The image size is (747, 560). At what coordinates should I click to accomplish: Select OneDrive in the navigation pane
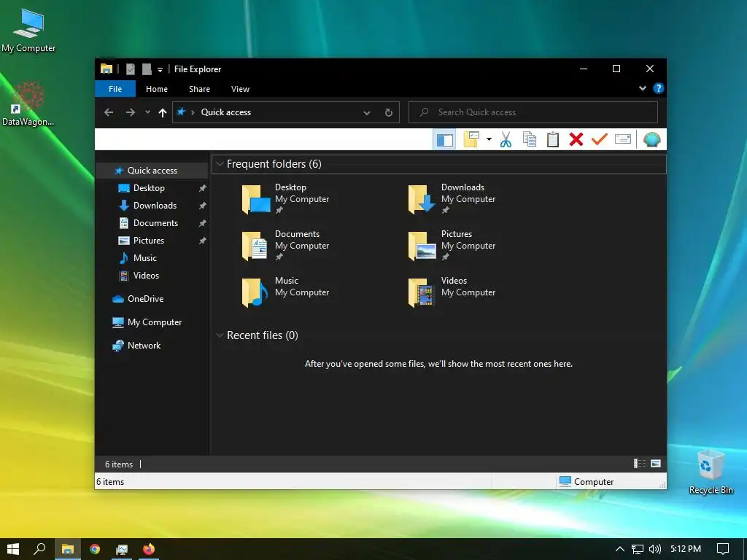[145, 299]
